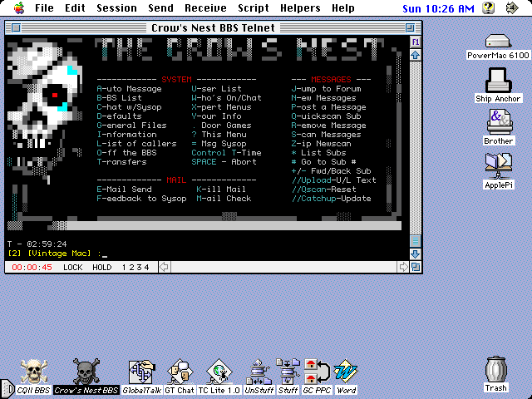Screen dimensions: 532x399
Task: Open the Session menu
Action: point(116,8)
